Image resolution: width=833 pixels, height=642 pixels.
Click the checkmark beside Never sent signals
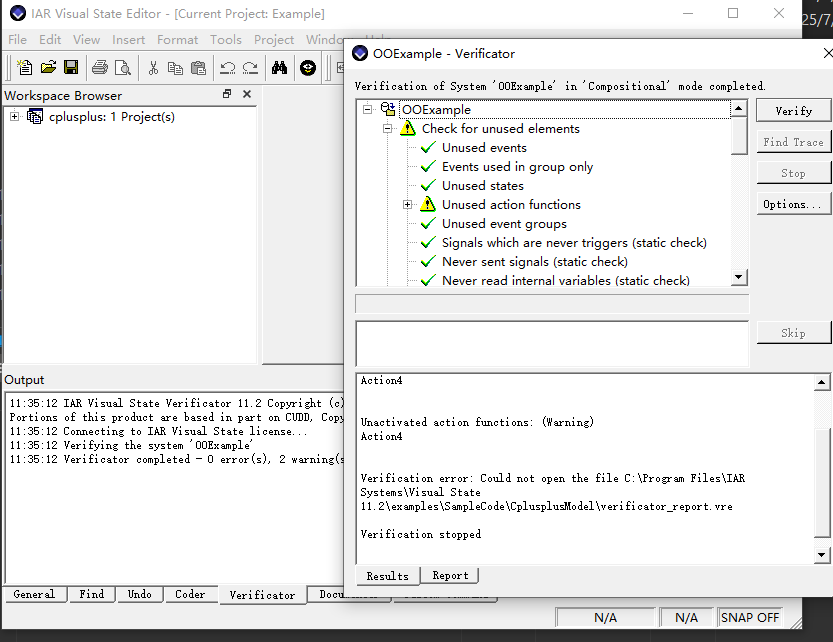click(x=428, y=261)
